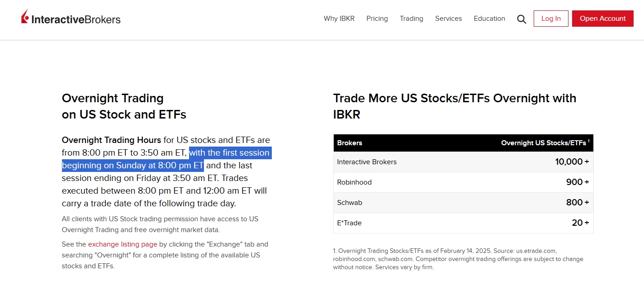This screenshot has height=290, width=644.
Task: Click the 10,000+ value for Interactive Brokers
Action: (x=572, y=162)
